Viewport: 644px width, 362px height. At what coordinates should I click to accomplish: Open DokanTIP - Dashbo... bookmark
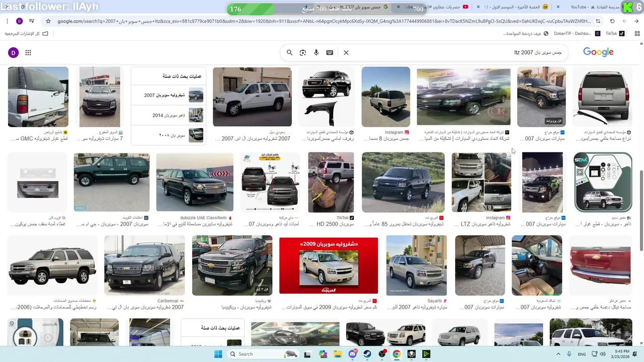tap(577, 34)
